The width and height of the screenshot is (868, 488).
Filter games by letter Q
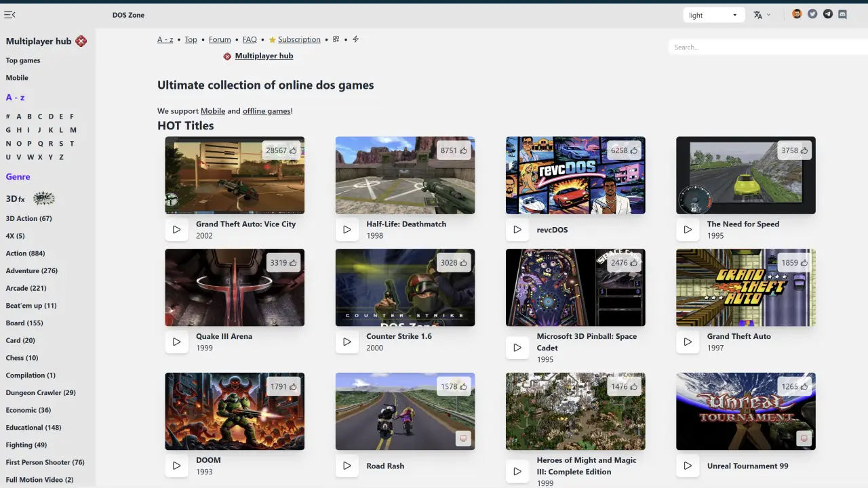[x=40, y=144]
